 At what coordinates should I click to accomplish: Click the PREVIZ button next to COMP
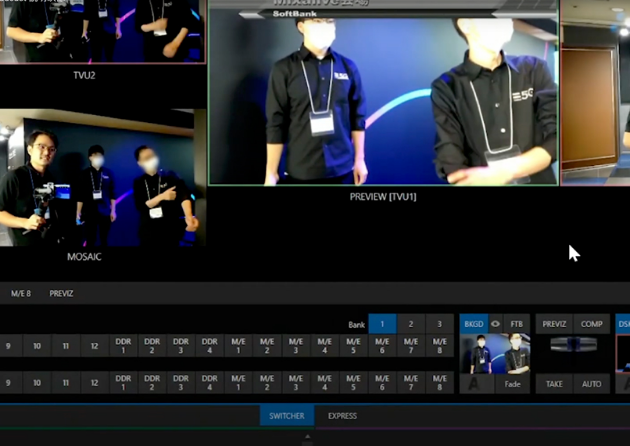(x=553, y=324)
